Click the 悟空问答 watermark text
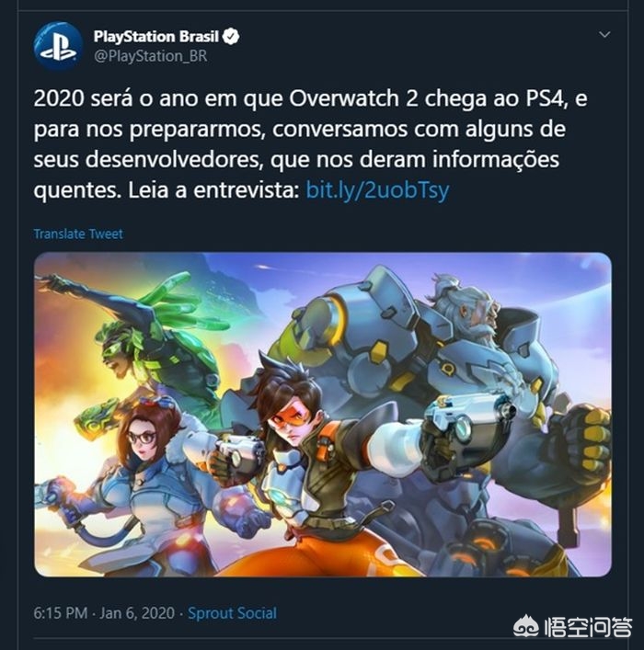Viewport: 644px width, 650px height. 588,628
